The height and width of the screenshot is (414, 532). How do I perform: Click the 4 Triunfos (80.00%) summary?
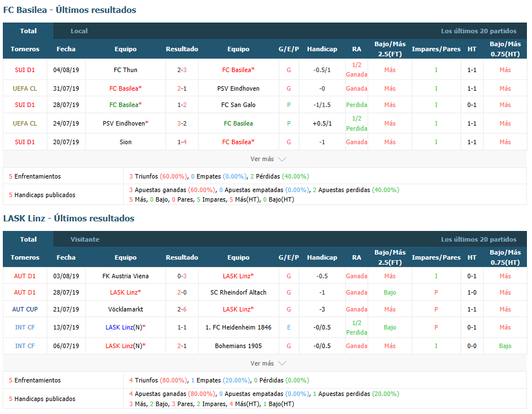158,380
